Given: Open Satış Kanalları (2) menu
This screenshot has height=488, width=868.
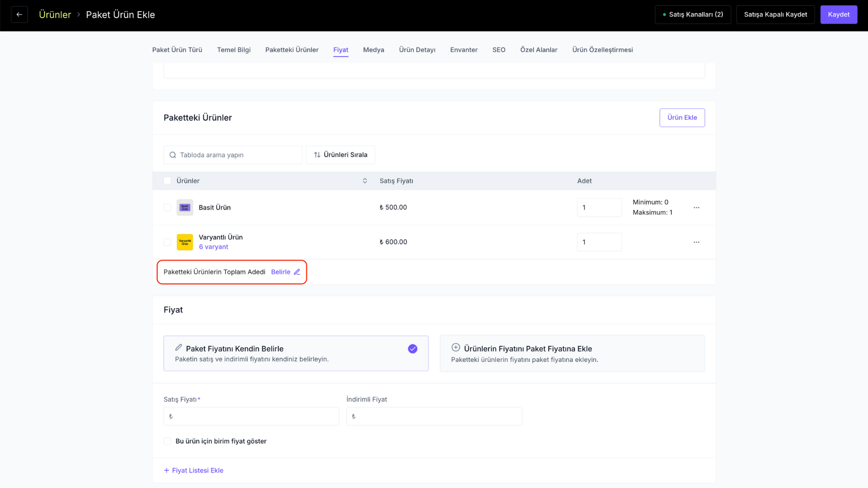Looking at the screenshot, I should click(x=693, y=14).
